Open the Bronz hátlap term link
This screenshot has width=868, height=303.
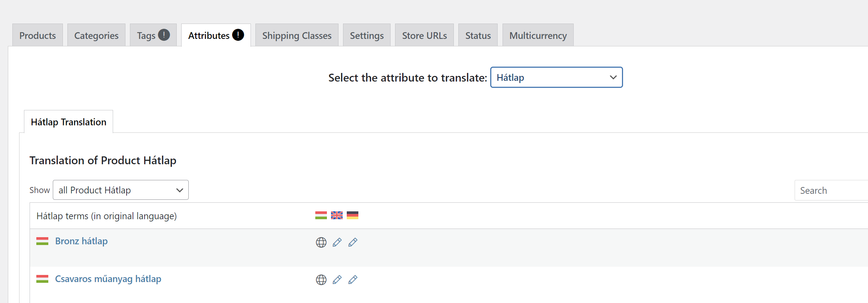81,241
